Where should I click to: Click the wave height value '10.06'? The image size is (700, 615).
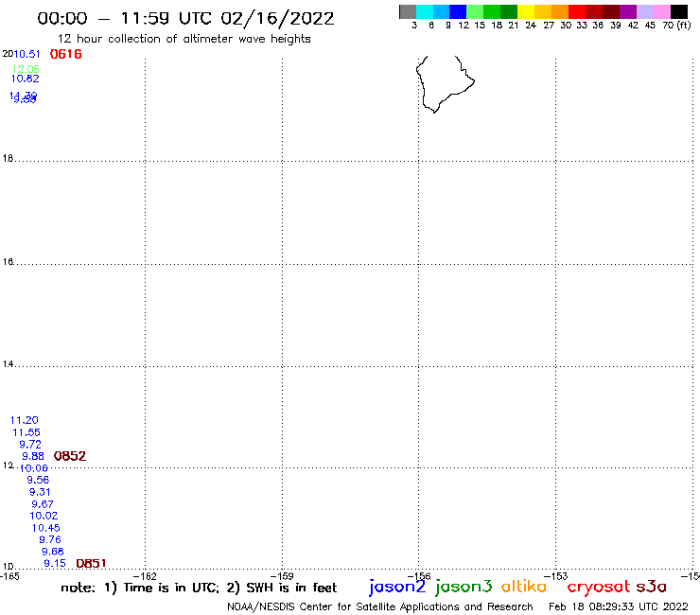(33, 468)
